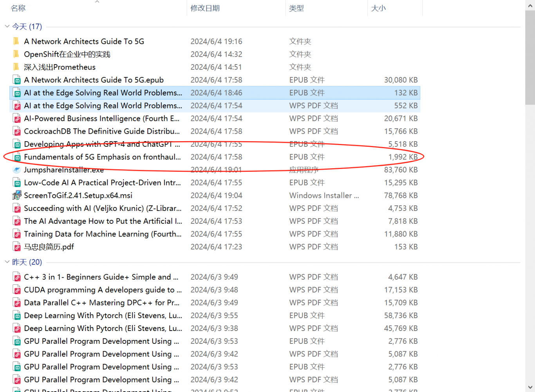
Task: Select the EPUB icon of the 132 KB AI at the Edge file
Action: [x=17, y=93]
